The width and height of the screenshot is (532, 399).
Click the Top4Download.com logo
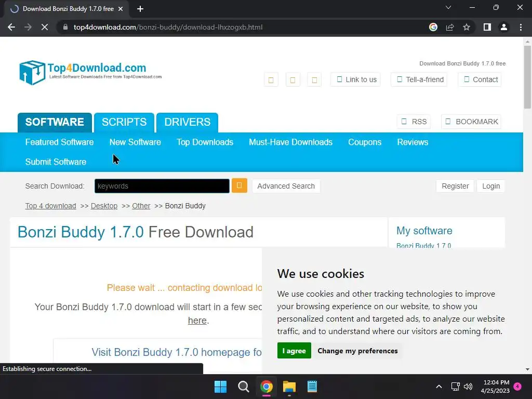[90, 72]
